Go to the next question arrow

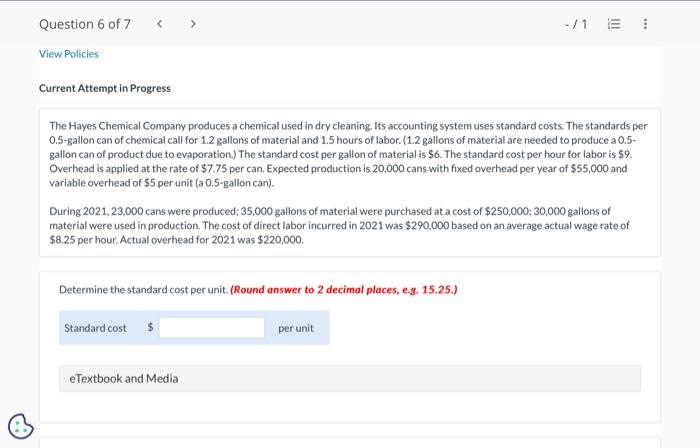coord(193,24)
